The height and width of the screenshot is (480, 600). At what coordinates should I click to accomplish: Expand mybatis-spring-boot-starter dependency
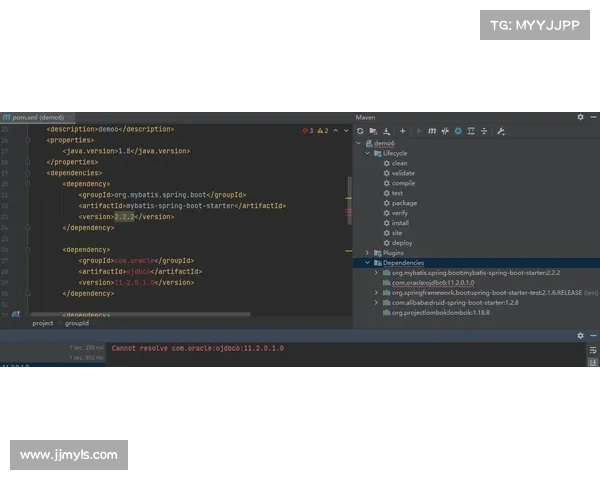(376, 273)
